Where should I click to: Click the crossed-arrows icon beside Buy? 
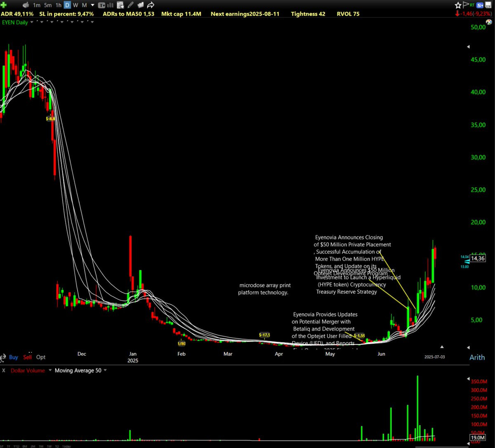tap(3, 357)
